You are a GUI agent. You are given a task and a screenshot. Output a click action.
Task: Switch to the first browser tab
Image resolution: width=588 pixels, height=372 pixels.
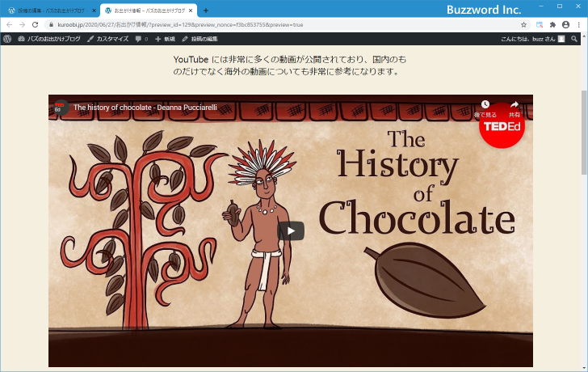tap(48, 11)
